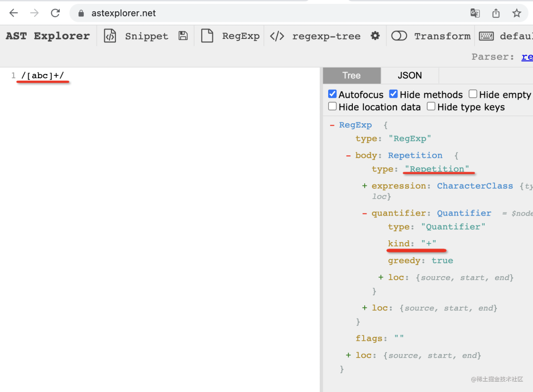Image resolution: width=533 pixels, height=392 pixels.
Task: Go back with the browser back arrow
Action: tap(14, 13)
